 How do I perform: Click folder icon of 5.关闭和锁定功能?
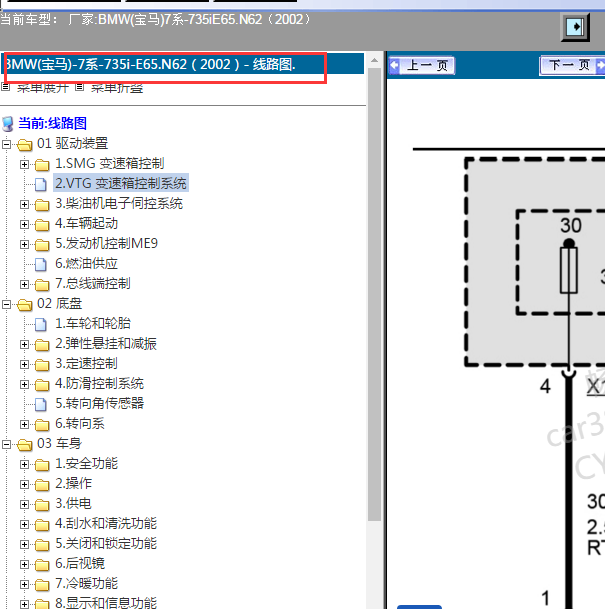coord(42,545)
